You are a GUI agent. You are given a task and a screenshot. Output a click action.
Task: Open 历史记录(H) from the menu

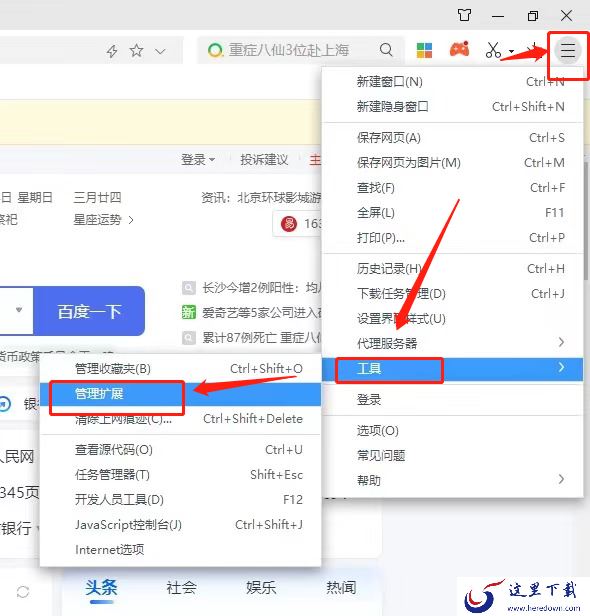point(453,269)
